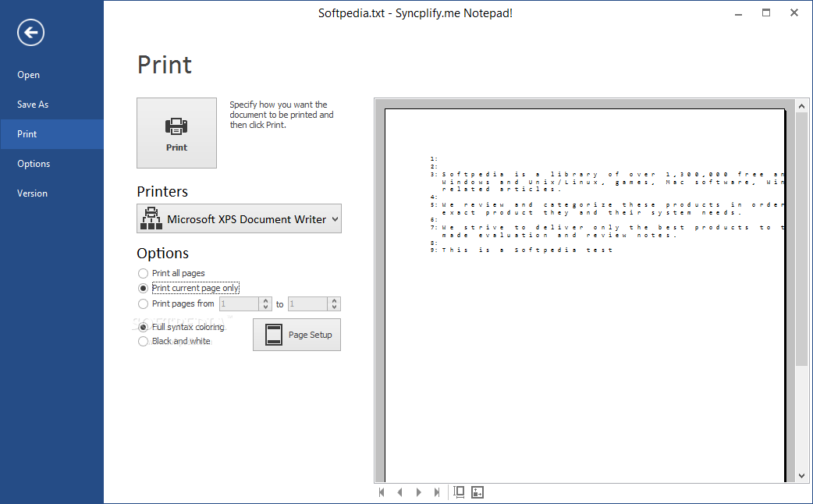813x504 pixels.
Task: Maximize the Notepad window
Action: coord(766,13)
